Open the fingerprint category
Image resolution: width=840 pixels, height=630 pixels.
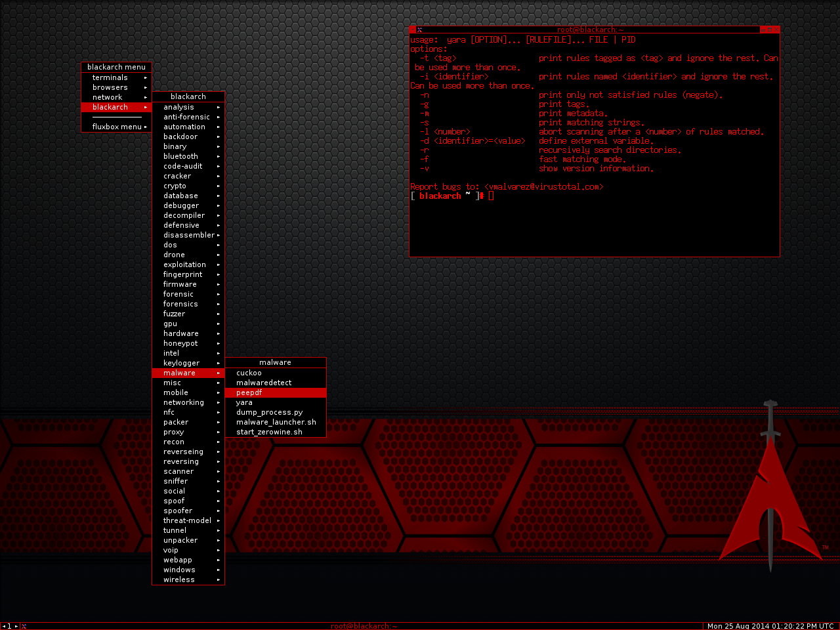(188, 274)
